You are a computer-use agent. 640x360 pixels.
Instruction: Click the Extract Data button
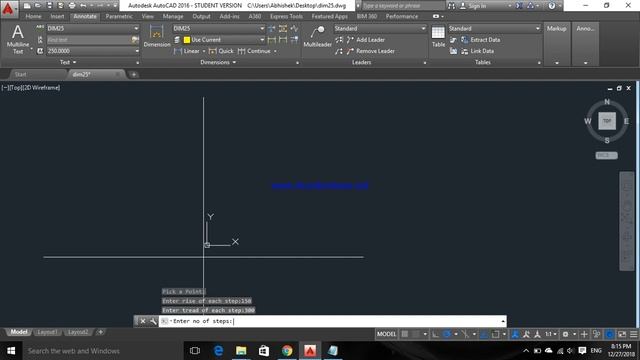pos(480,40)
